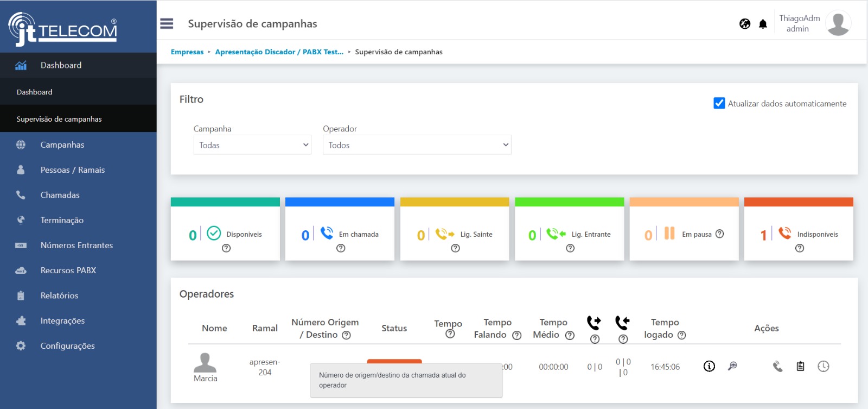Click help icon next to Tempo Médio

point(570,335)
